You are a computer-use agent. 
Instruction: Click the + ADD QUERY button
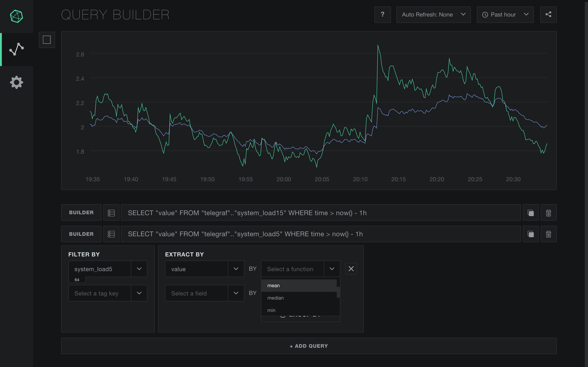(308, 346)
